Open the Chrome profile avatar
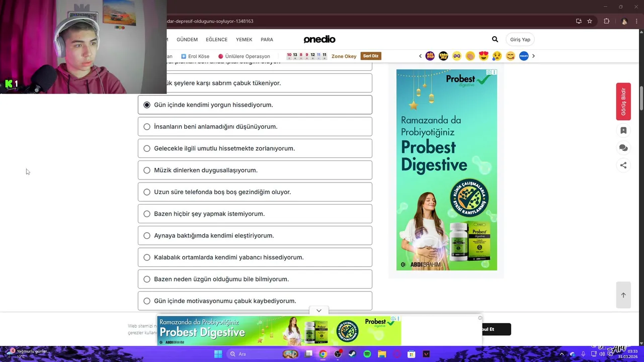The width and height of the screenshot is (644, 362). pyautogui.click(x=624, y=21)
